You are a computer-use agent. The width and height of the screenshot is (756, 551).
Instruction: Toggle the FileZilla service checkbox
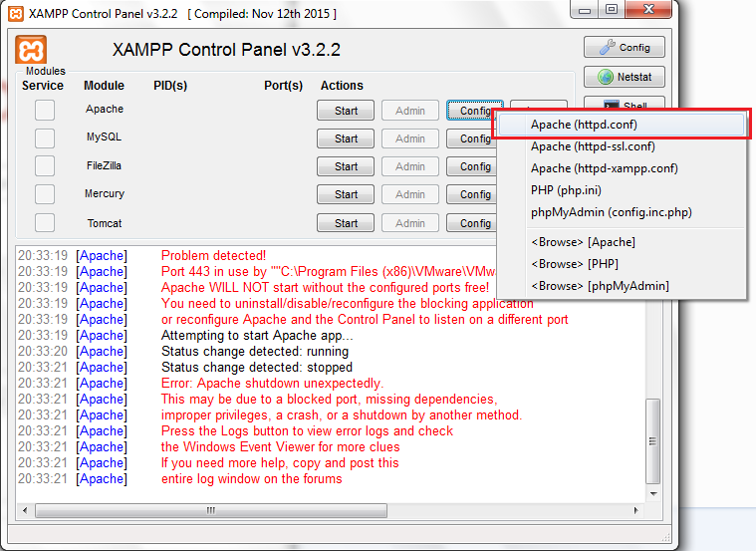pos(45,166)
